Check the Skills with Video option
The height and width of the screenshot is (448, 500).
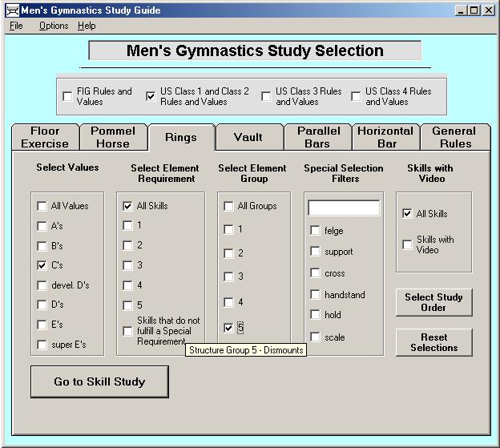pyautogui.click(x=407, y=244)
